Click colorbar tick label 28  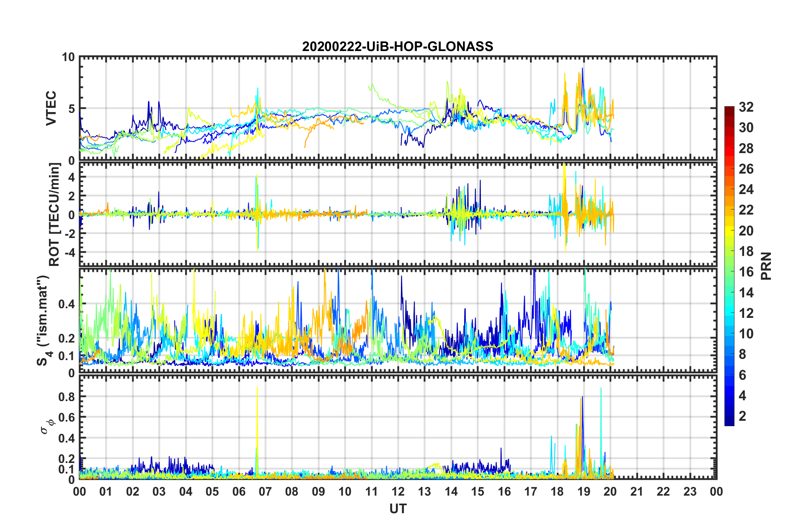(746, 148)
